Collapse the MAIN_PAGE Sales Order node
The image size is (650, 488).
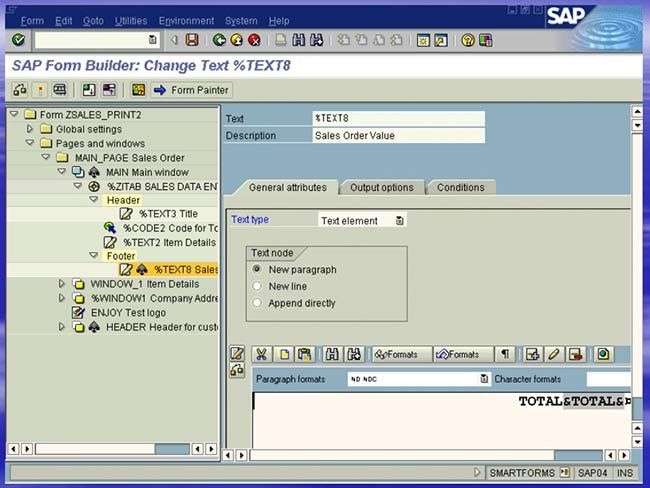46,157
